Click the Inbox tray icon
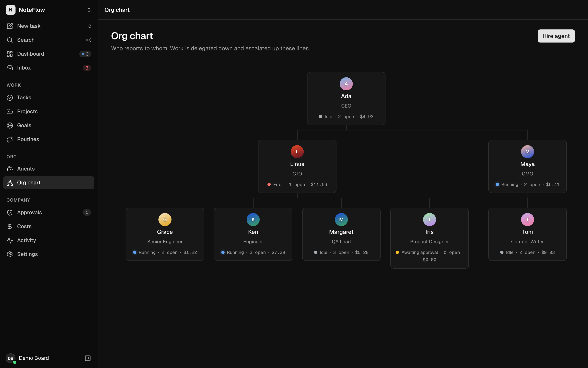588x368 pixels. click(10, 68)
